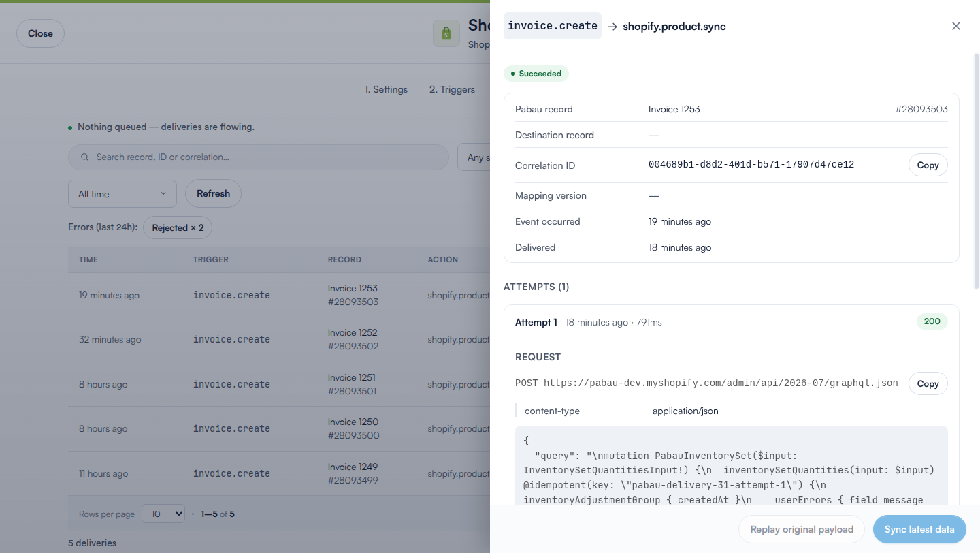Click the TIME column header

[88, 259]
